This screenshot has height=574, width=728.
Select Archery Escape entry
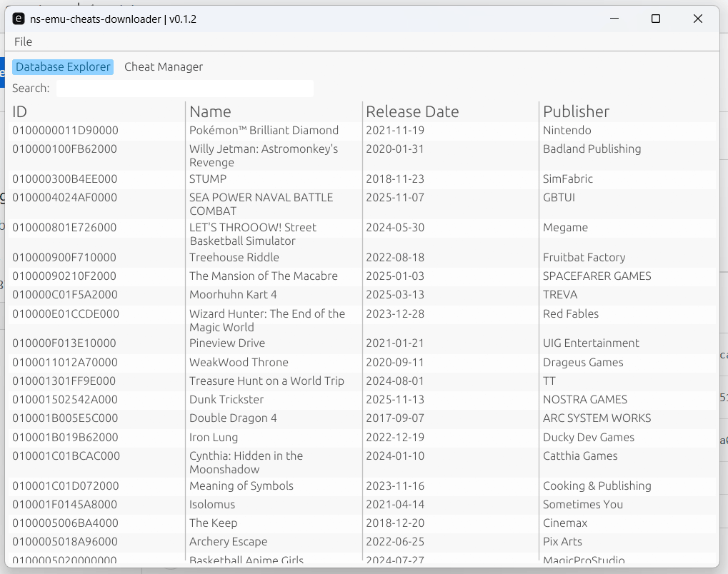[229, 542]
